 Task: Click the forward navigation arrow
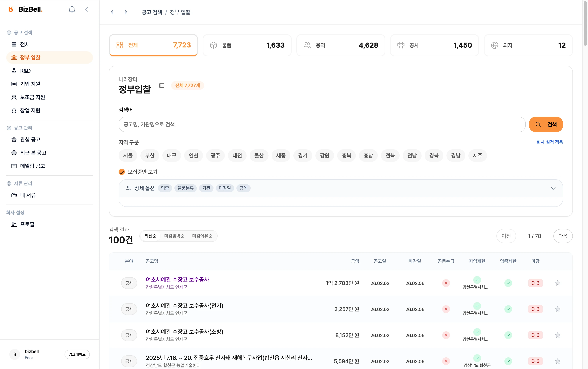click(x=126, y=12)
